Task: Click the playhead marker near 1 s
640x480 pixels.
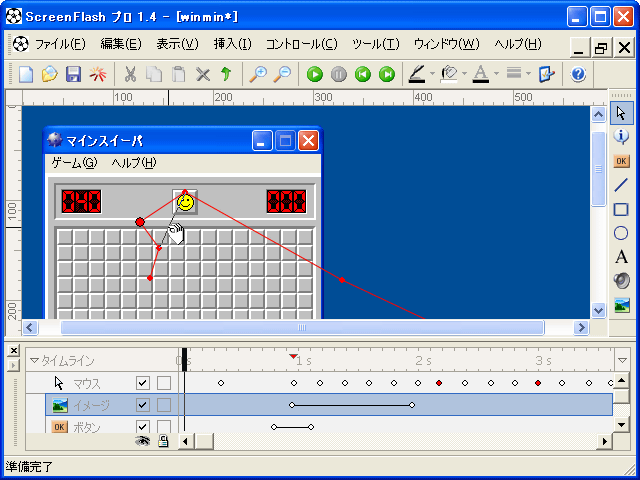Action: pos(293,356)
